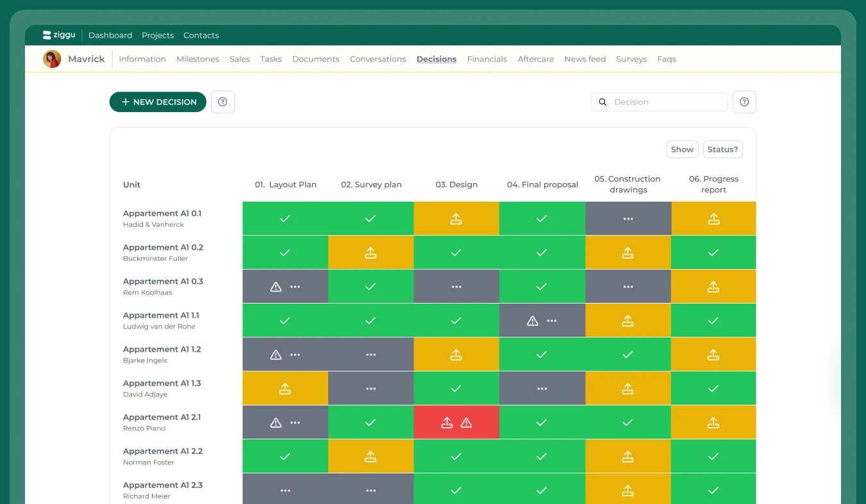
Task: Click the New Decision button
Action: (x=158, y=102)
